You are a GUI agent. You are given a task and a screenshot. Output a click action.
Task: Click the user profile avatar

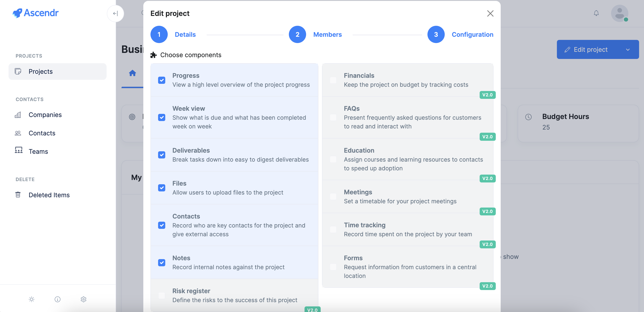(620, 13)
